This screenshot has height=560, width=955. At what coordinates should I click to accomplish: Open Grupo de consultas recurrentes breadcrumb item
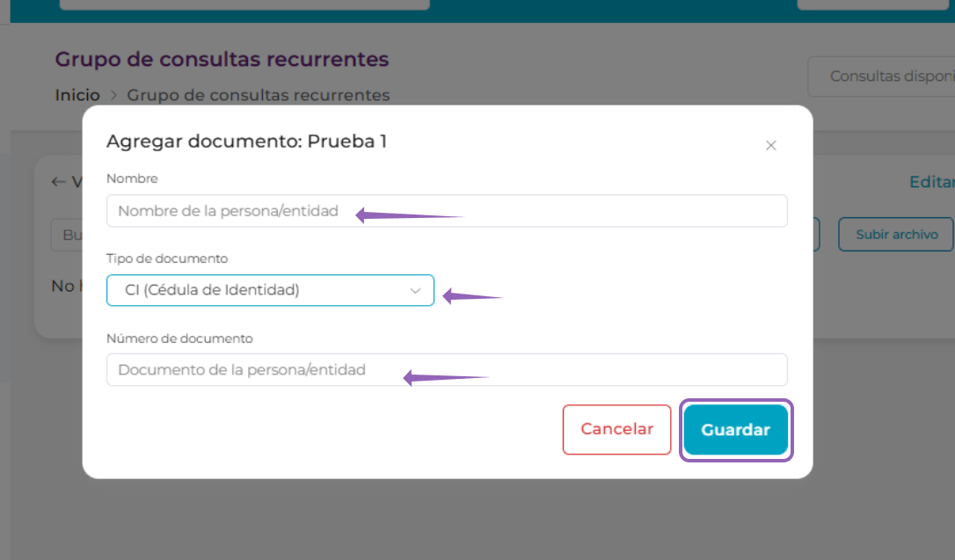pyautogui.click(x=259, y=95)
